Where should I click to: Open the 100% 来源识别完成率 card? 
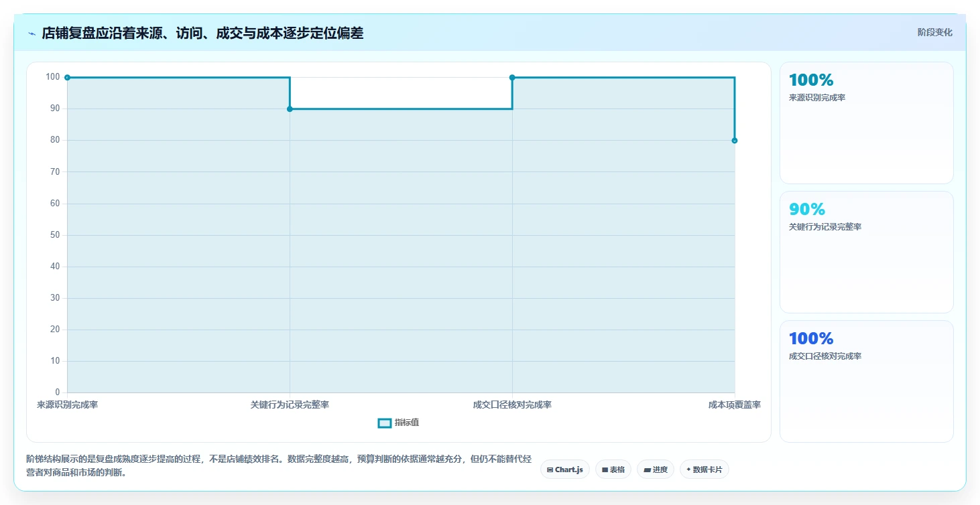866,123
